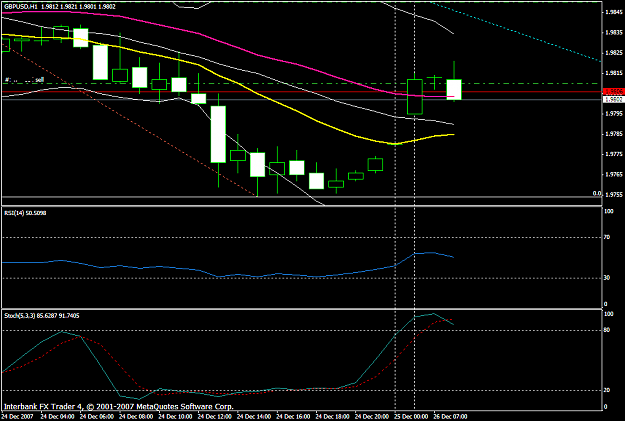Click the 1.9755 price axis label
This screenshot has height=421, width=625.
click(x=614, y=195)
